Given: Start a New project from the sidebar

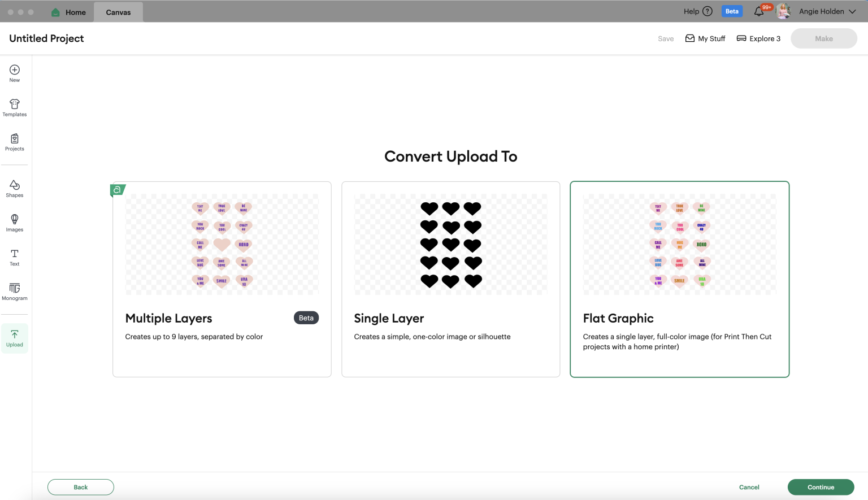Looking at the screenshot, I should pyautogui.click(x=14, y=72).
